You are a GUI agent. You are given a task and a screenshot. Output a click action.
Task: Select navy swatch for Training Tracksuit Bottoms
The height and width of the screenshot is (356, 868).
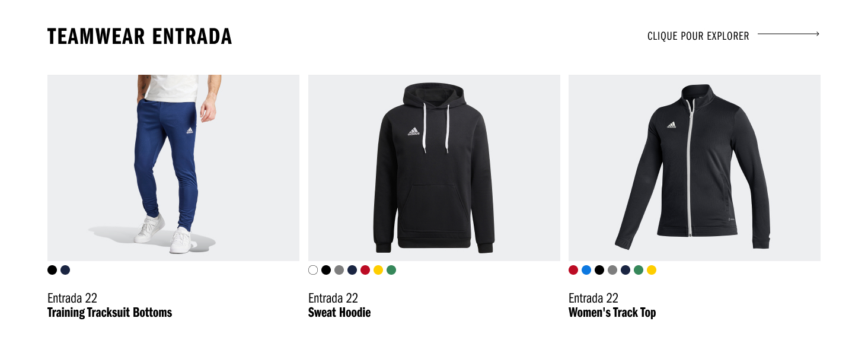(65, 270)
